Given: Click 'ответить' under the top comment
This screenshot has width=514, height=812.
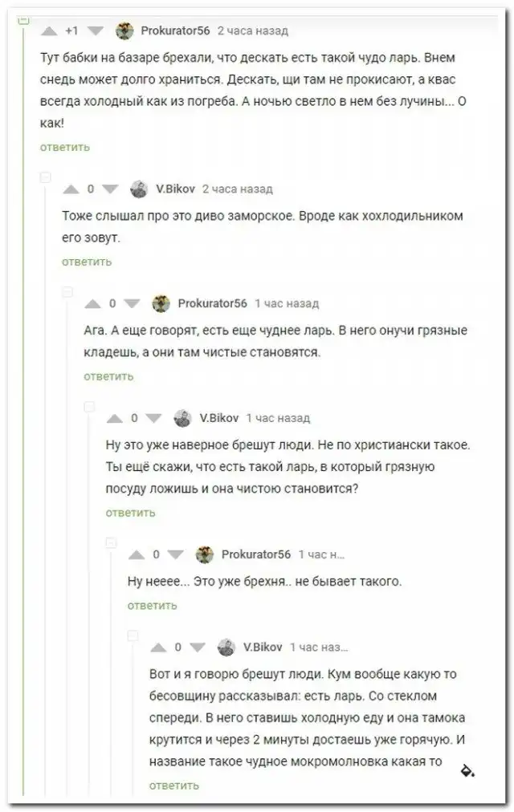Looking at the screenshot, I should (64, 148).
